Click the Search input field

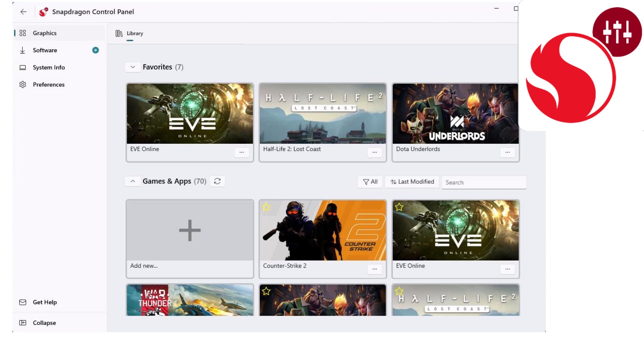click(483, 183)
